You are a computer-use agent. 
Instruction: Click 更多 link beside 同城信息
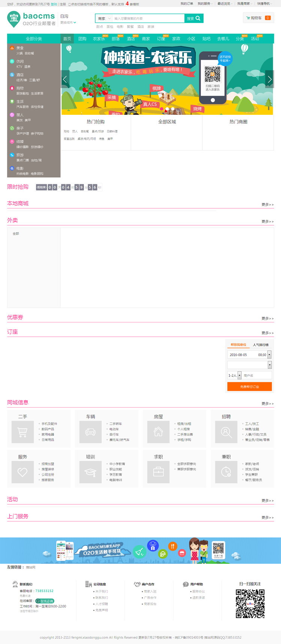coord(268,403)
